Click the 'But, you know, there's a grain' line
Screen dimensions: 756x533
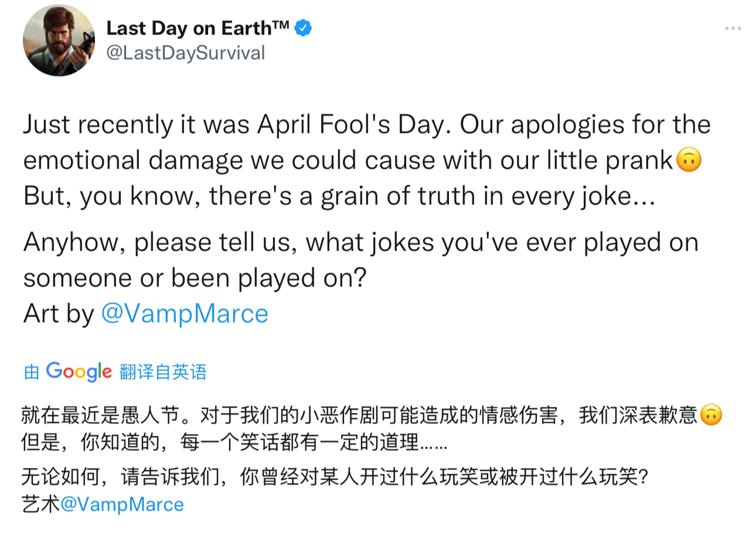pyautogui.click(x=339, y=196)
